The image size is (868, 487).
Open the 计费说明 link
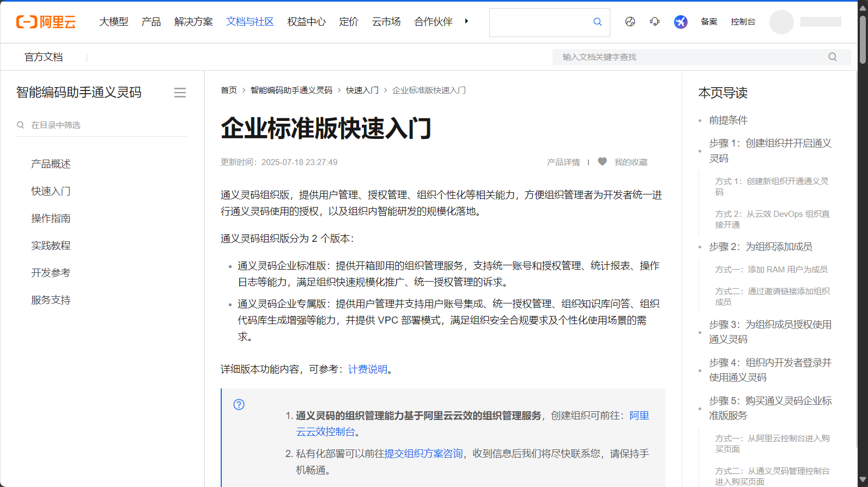[x=368, y=369]
